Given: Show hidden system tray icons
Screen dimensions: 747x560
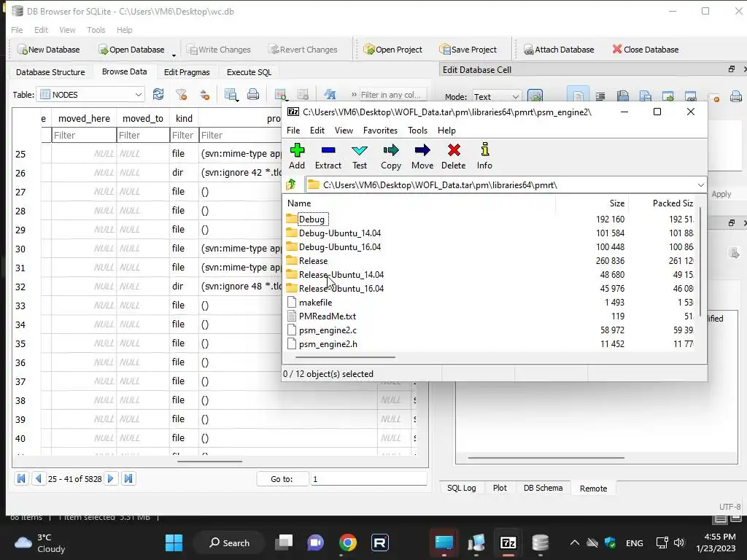Looking at the screenshot, I should [575, 542].
